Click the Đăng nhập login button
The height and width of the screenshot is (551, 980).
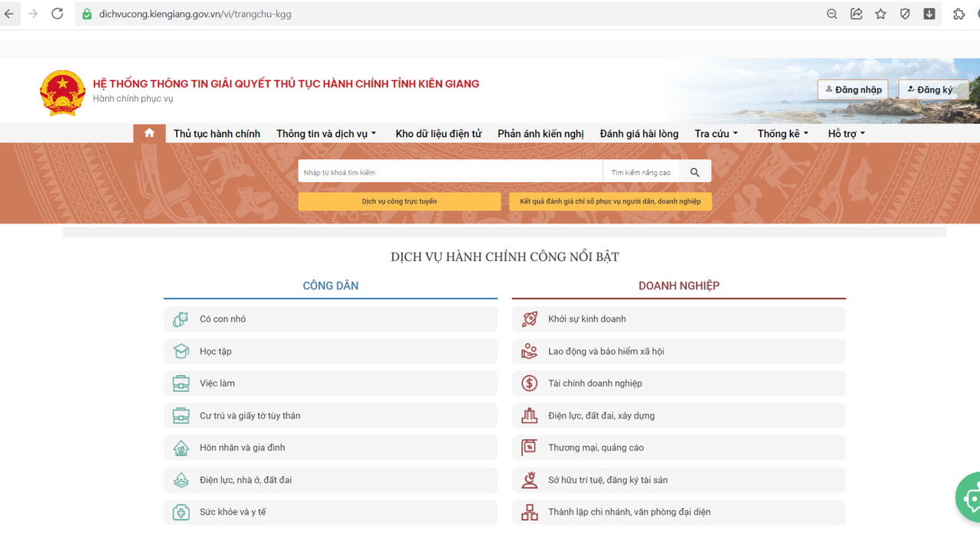[853, 90]
